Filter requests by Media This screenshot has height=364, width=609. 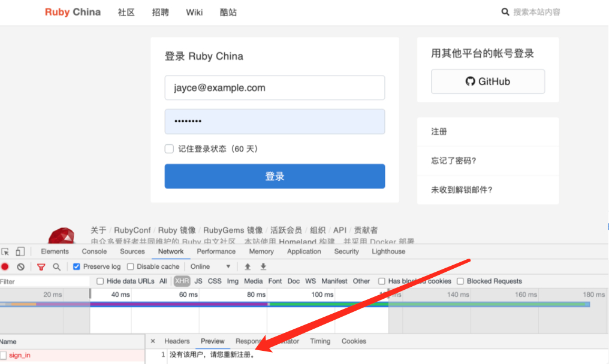point(253,281)
